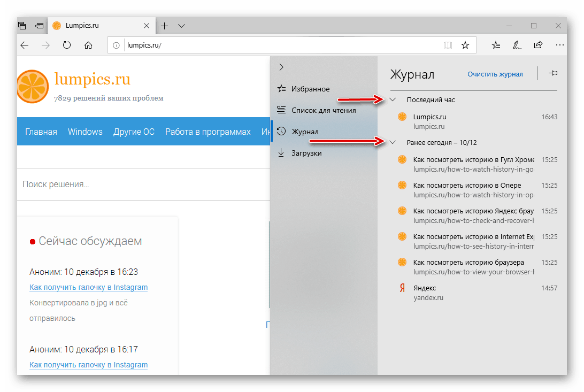Viewport: 584px width, 392px height.
Task: Go to the Home page icon
Action: (x=88, y=45)
